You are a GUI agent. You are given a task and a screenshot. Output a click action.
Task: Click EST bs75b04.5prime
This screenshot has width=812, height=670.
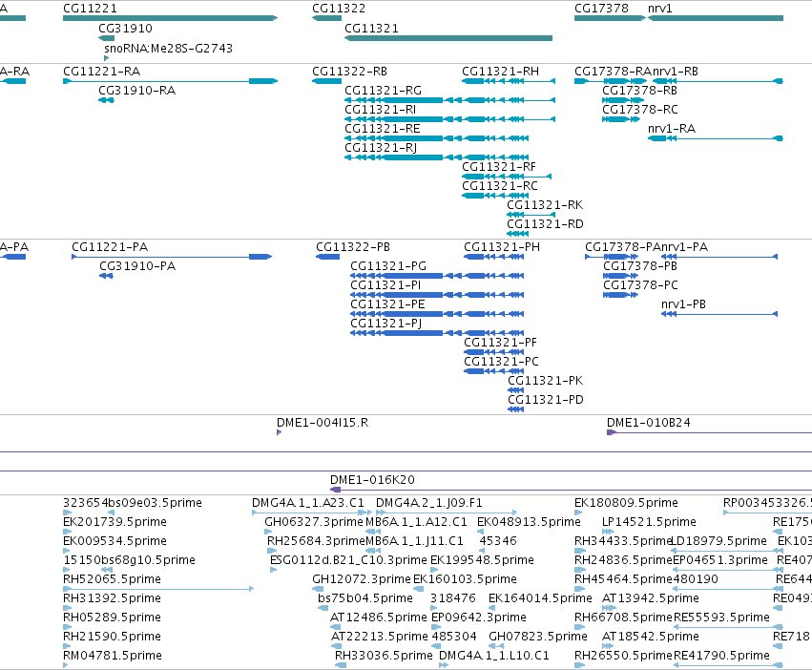365,598
